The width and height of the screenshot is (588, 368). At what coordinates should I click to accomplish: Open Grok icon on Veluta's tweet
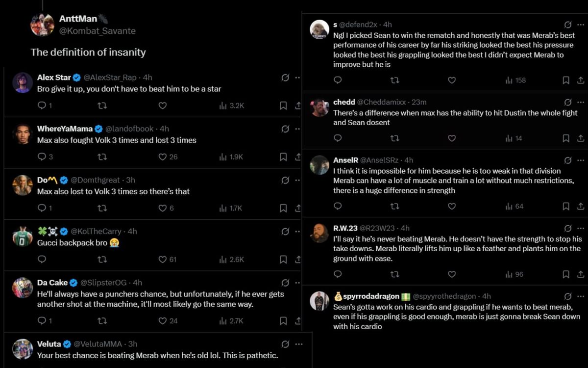pos(285,344)
